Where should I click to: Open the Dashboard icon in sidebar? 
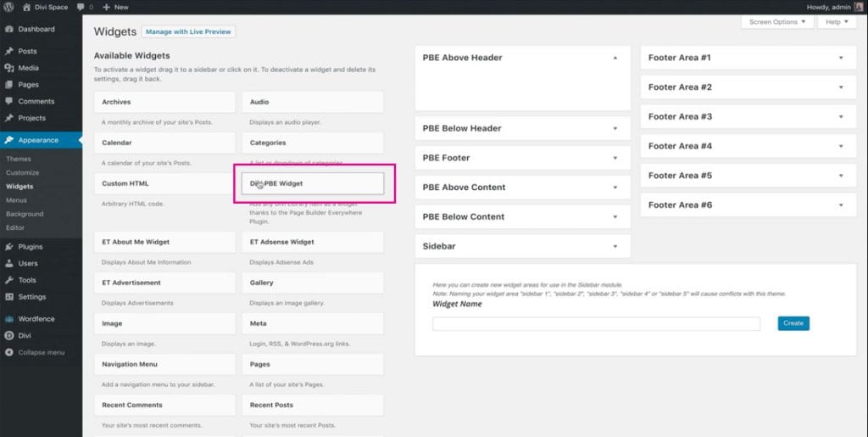click(9, 29)
